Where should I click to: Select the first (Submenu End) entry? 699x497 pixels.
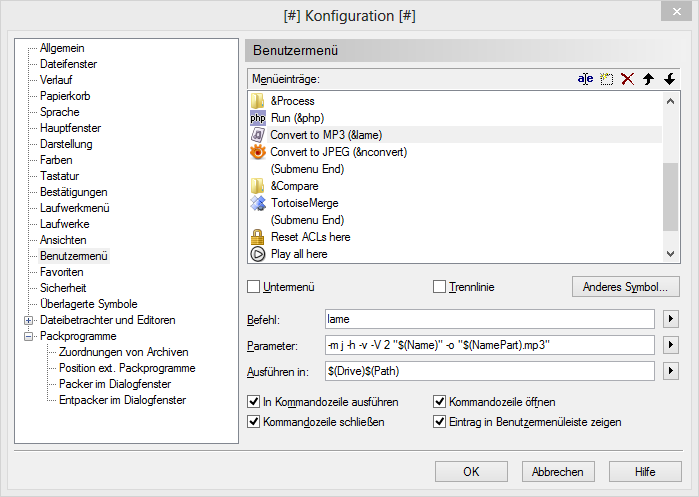307,169
